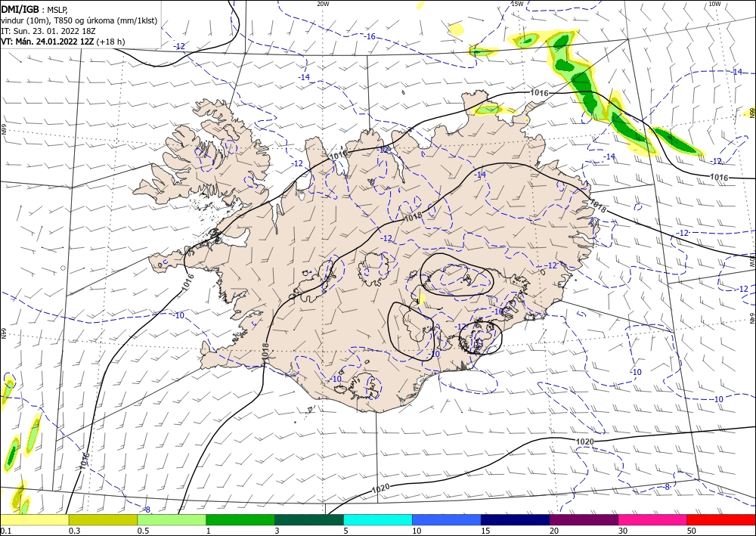
Task: Click the navy 15–20 legend swatch
Action: [x=516, y=519]
